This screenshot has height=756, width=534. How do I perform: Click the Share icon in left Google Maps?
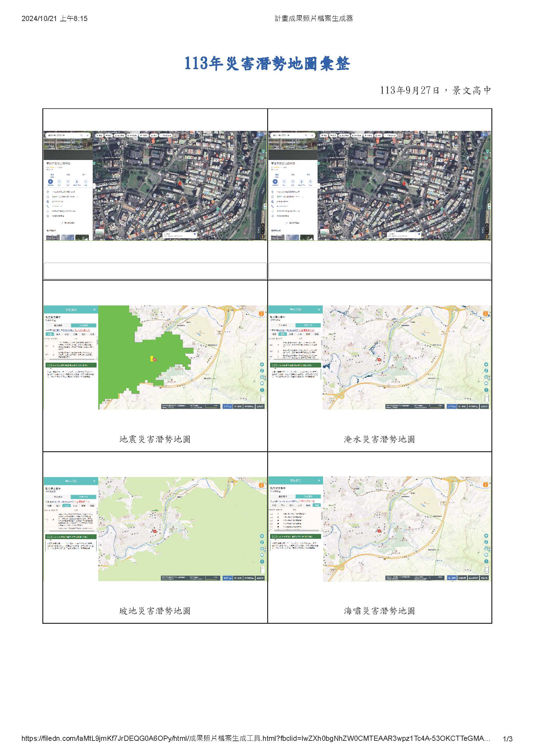(86, 181)
